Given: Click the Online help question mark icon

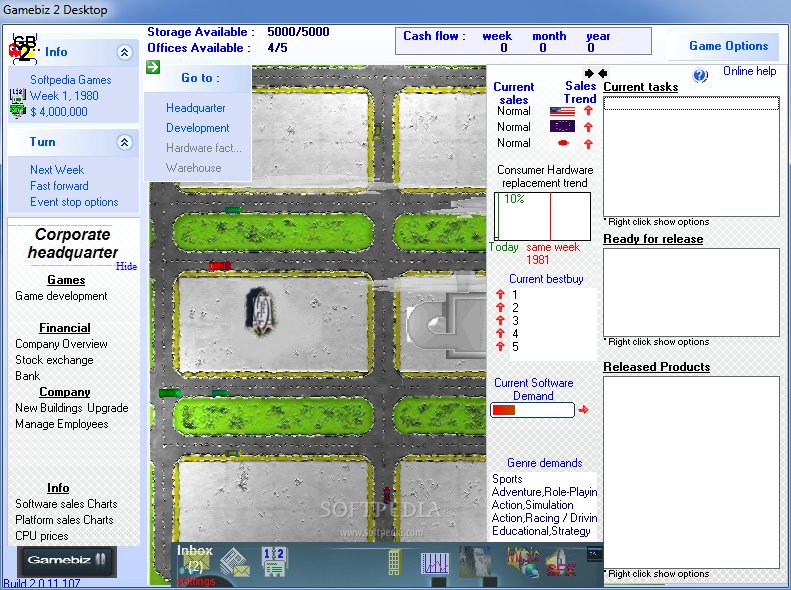Looking at the screenshot, I should click(700, 76).
